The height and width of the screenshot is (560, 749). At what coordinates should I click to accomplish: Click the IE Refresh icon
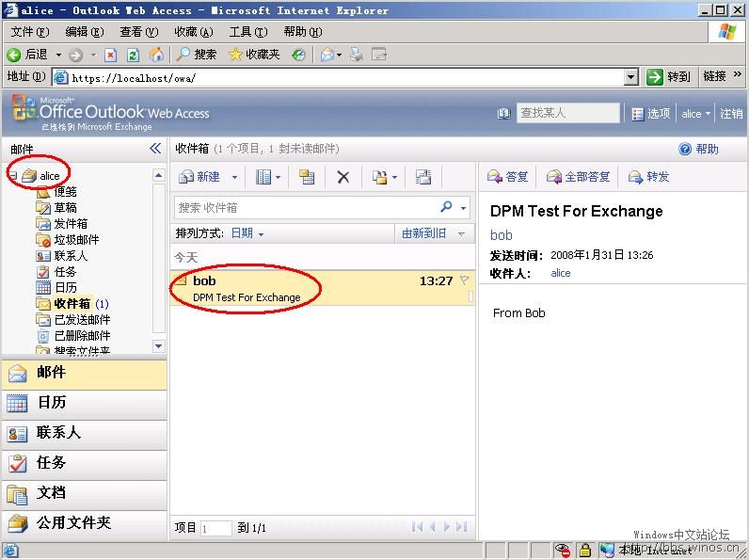click(134, 55)
